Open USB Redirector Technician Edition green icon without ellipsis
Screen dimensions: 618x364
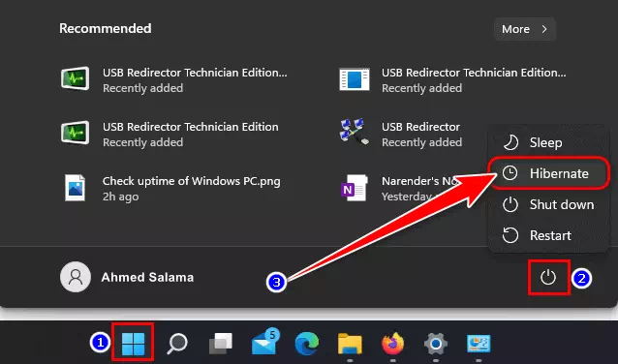tap(75, 133)
